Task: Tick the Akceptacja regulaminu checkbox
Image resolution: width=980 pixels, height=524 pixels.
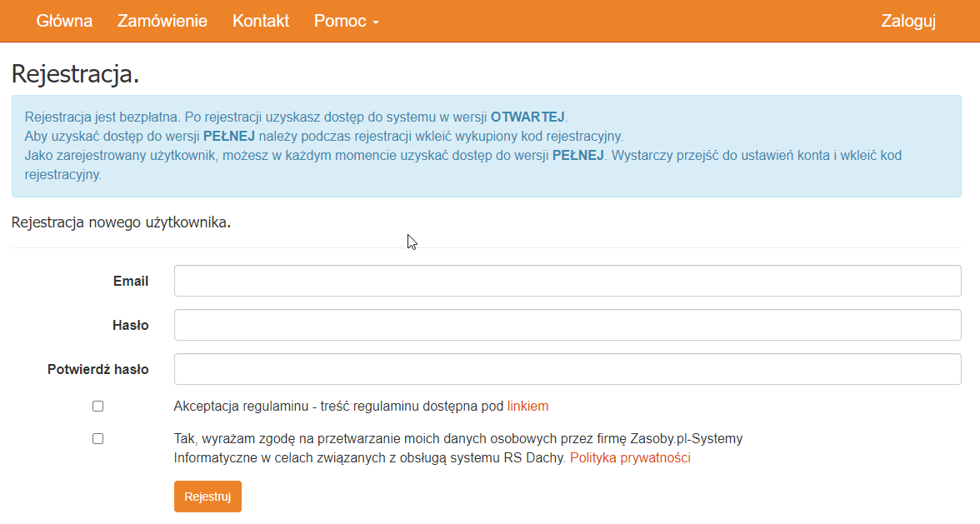Action: [98, 407]
